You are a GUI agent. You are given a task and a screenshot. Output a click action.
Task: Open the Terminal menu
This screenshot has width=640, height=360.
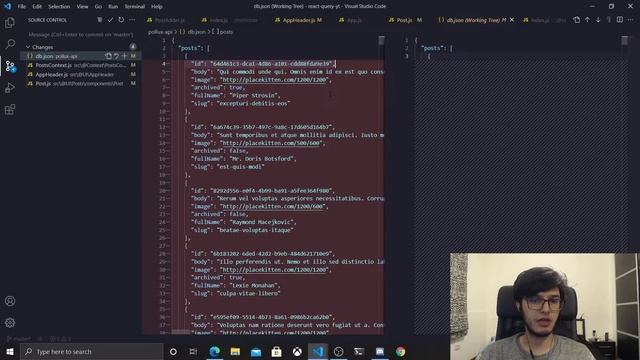coord(135,6)
